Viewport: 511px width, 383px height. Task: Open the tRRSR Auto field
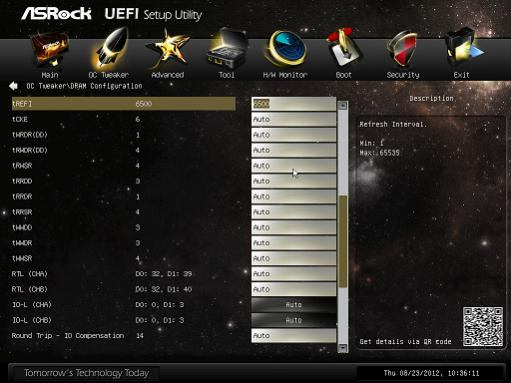(x=294, y=212)
